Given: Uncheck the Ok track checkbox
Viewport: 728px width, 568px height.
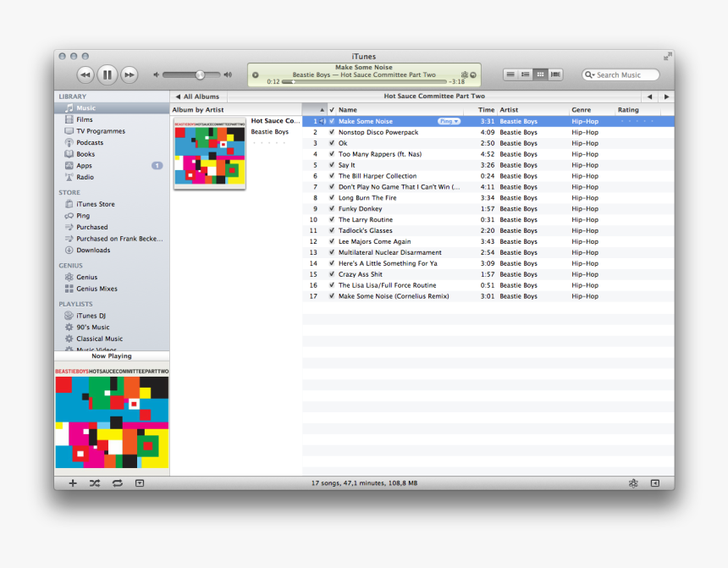Looking at the screenshot, I should click(332, 143).
